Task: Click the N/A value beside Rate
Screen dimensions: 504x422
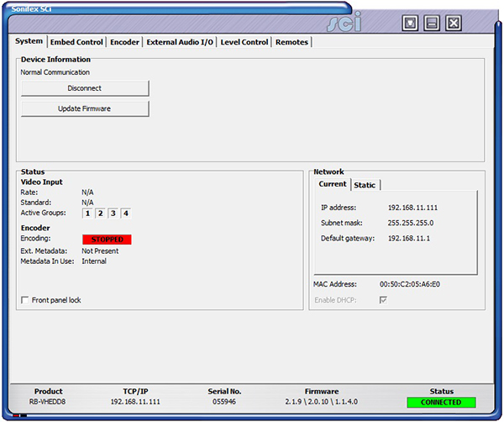Action: [x=87, y=193]
